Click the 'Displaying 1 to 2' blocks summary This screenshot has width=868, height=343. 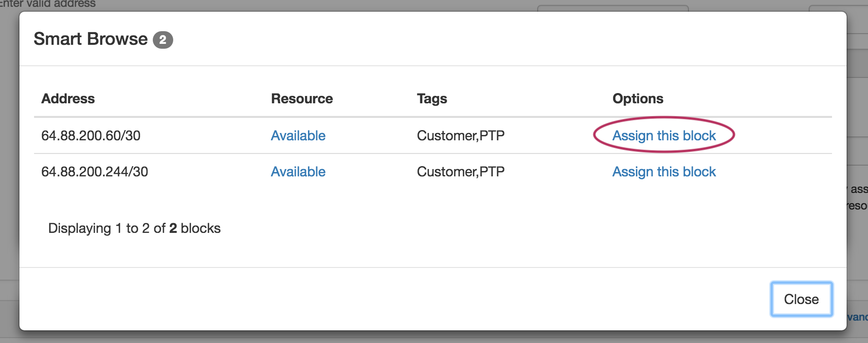click(x=134, y=229)
